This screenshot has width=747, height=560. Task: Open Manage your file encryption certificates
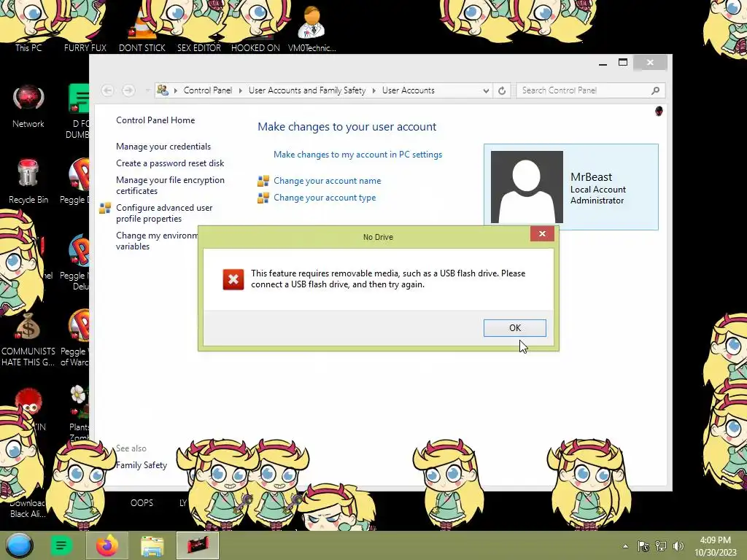click(169, 185)
